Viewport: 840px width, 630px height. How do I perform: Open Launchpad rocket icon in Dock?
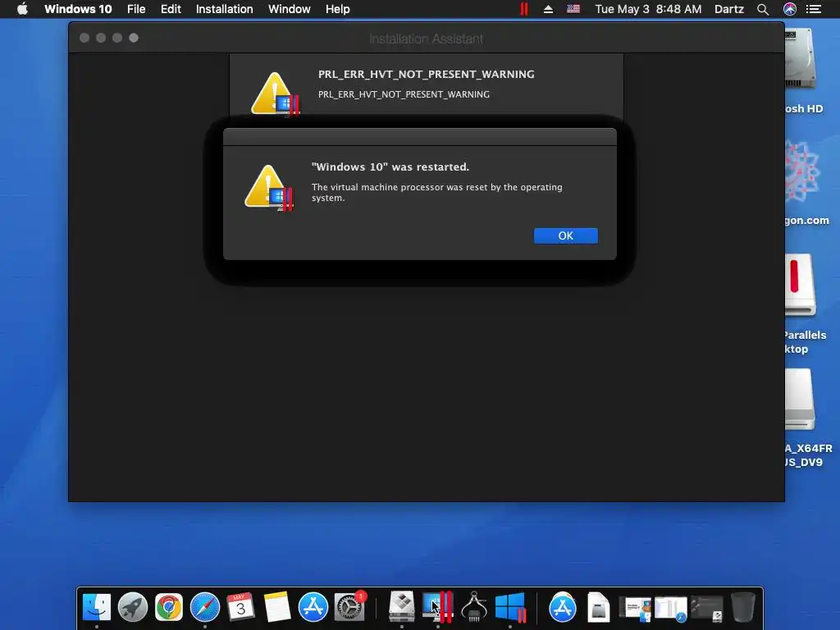click(133, 607)
